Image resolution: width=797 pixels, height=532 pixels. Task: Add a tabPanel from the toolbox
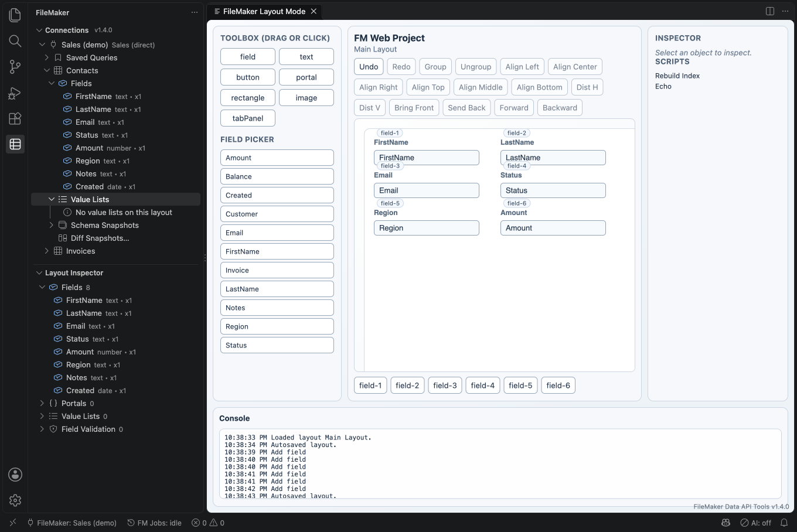tap(248, 118)
